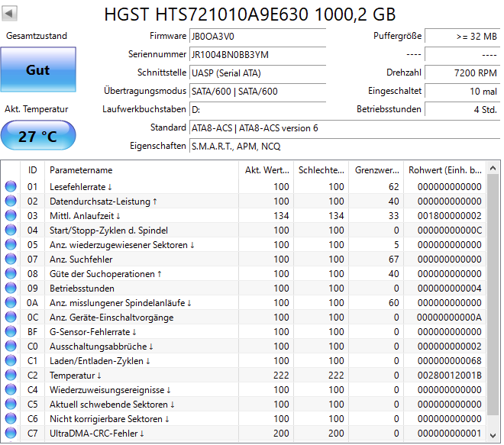Select raw value 00000000000A

click(x=449, y=317)
